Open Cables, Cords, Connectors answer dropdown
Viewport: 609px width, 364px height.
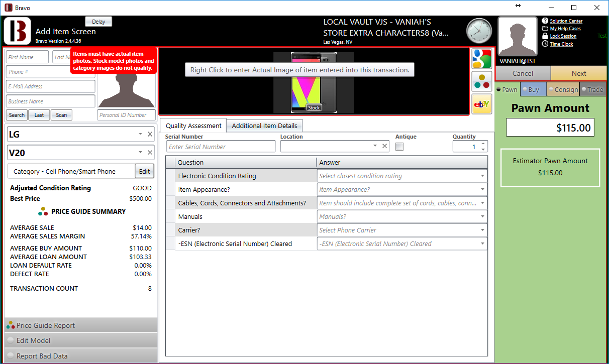483,203
